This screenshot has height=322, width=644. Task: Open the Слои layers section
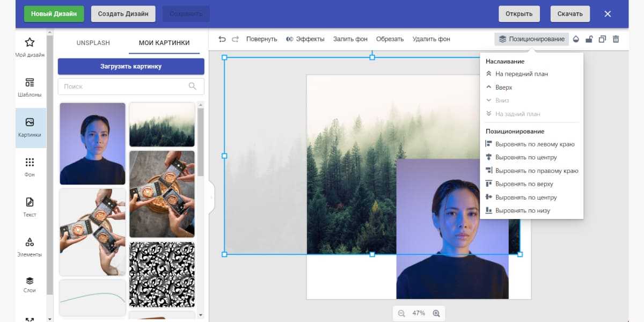30,285
